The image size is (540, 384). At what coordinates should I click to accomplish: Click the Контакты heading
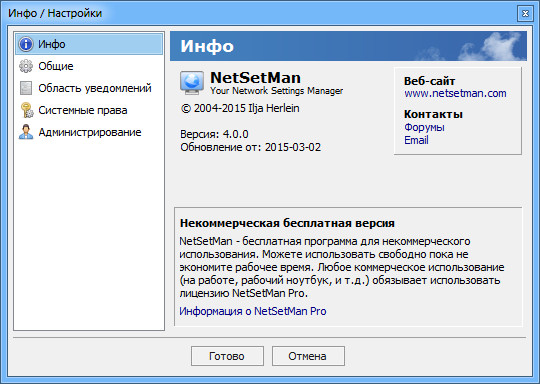(x=433, y=114)
